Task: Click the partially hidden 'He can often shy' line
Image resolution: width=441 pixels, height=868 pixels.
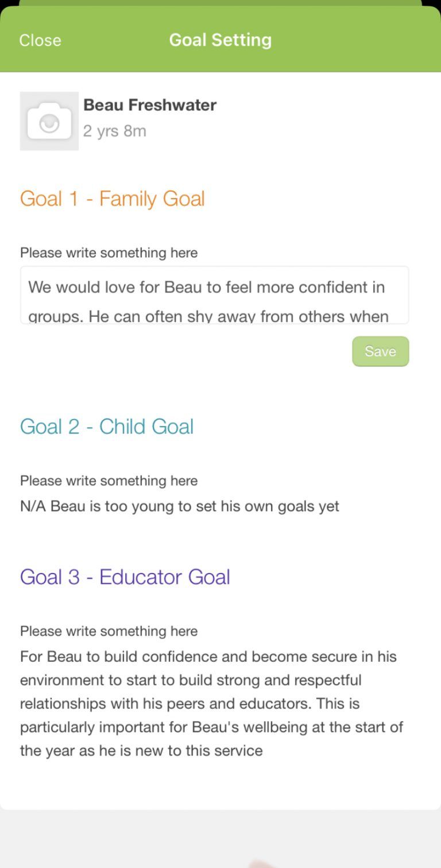Action: pyautogui.click(x=208, y=316)
